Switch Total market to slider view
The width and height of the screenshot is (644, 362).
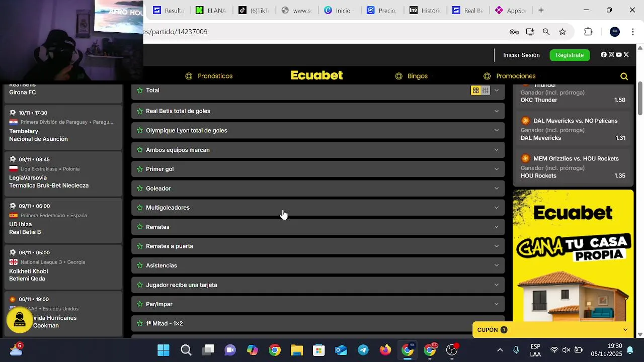[x=485, y=90]
